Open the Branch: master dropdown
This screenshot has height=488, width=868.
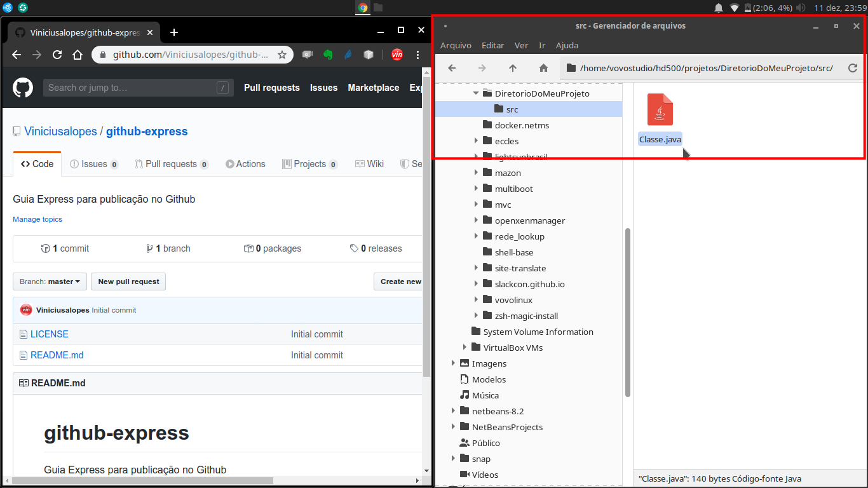[50, 281]
